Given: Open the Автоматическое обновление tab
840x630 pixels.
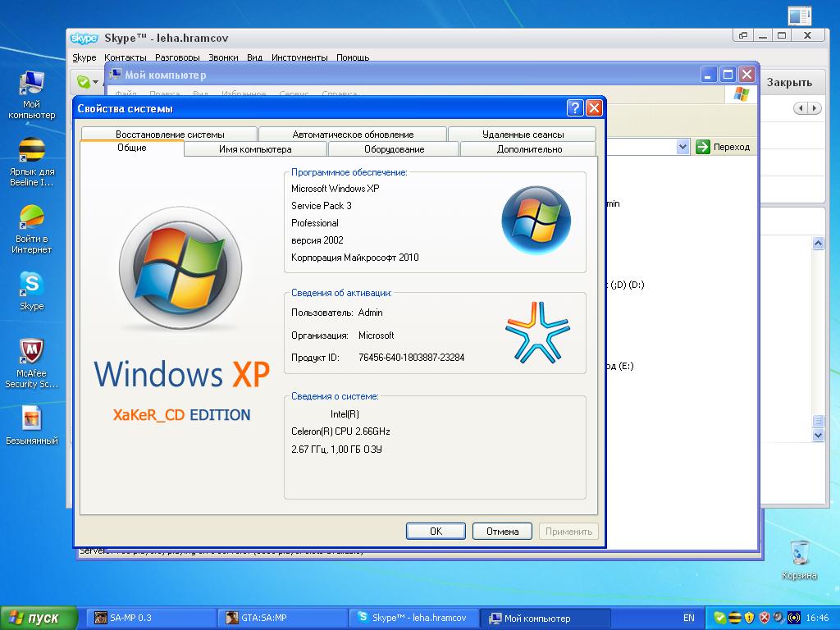Looking at the screenshot, I should (353, 134).
